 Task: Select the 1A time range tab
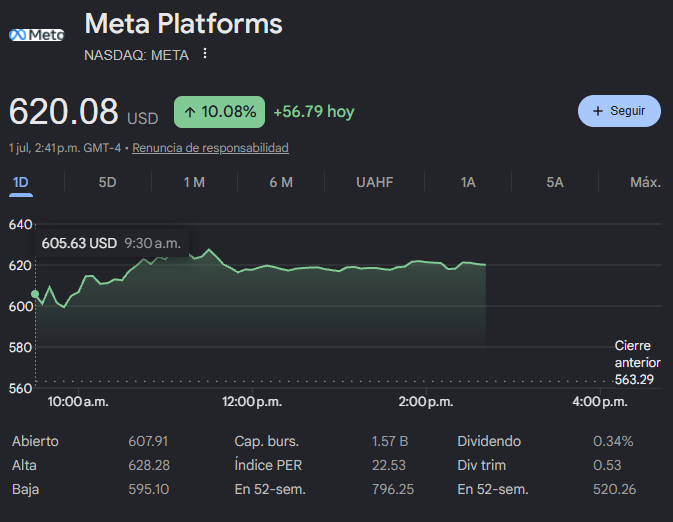click(468, 182)
